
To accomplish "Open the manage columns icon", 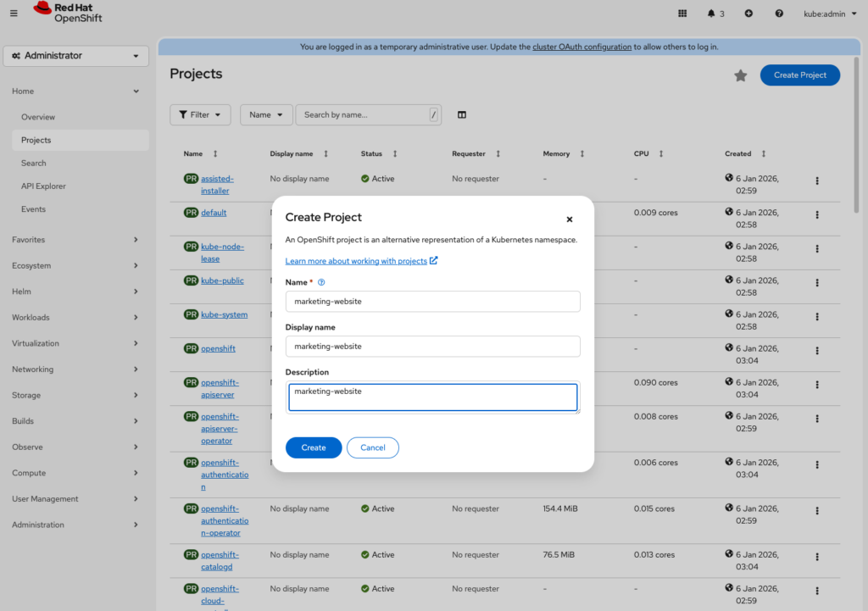I will [462, 115].
